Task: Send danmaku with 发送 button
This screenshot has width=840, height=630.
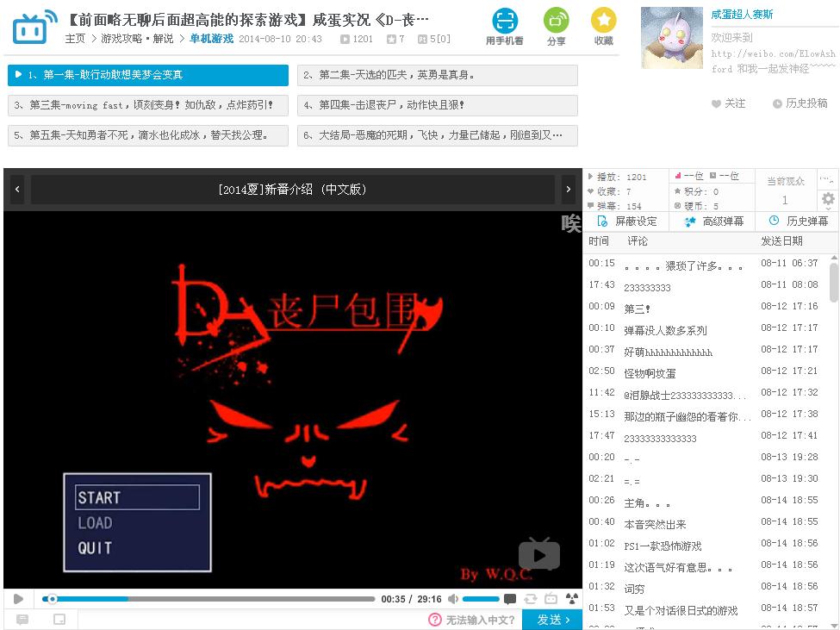Action: (x=552, y=620)
